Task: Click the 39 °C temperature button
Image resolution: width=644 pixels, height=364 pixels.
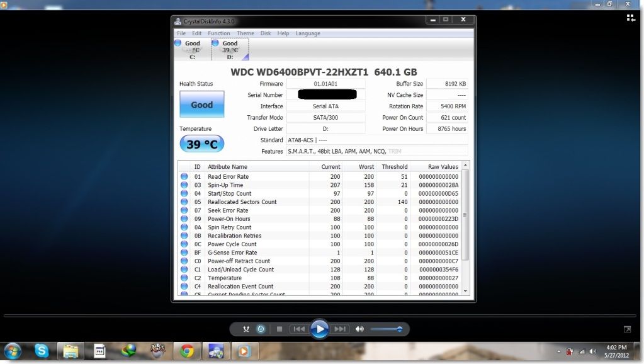Action: (201, 144)
